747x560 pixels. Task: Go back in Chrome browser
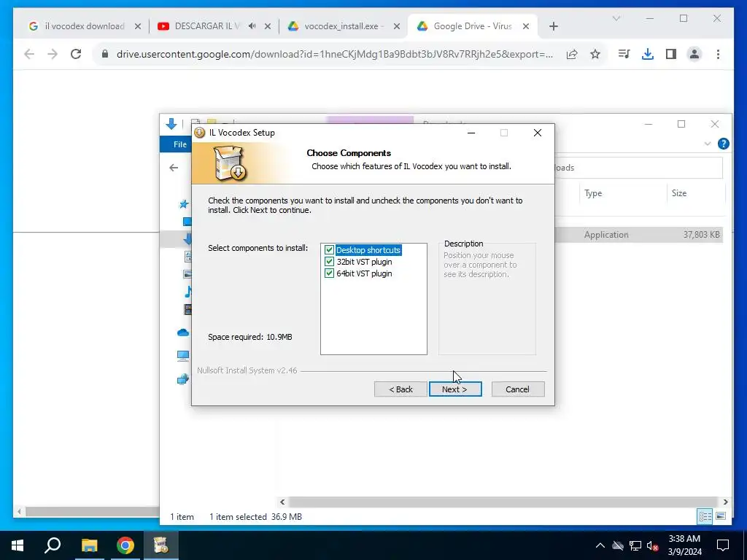(x=29, y=54)
